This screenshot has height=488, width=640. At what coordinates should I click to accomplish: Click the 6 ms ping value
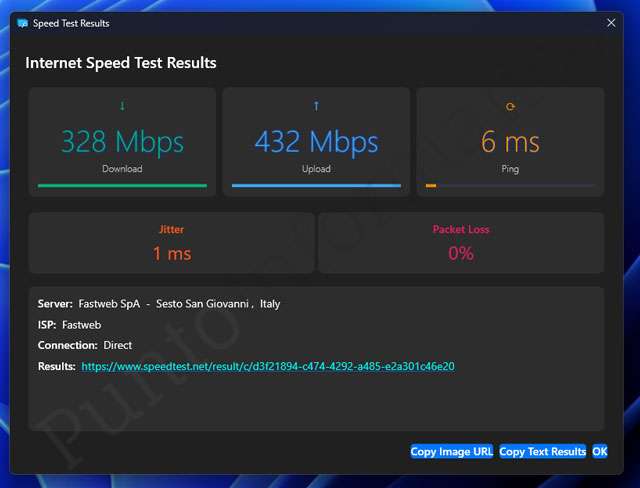[x=510, y=142]
